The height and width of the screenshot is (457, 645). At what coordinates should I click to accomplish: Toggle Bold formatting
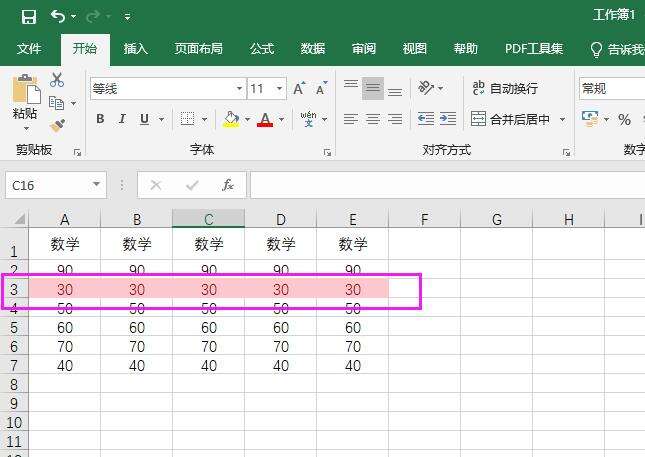pyautogui.click(x=100, y=119)
